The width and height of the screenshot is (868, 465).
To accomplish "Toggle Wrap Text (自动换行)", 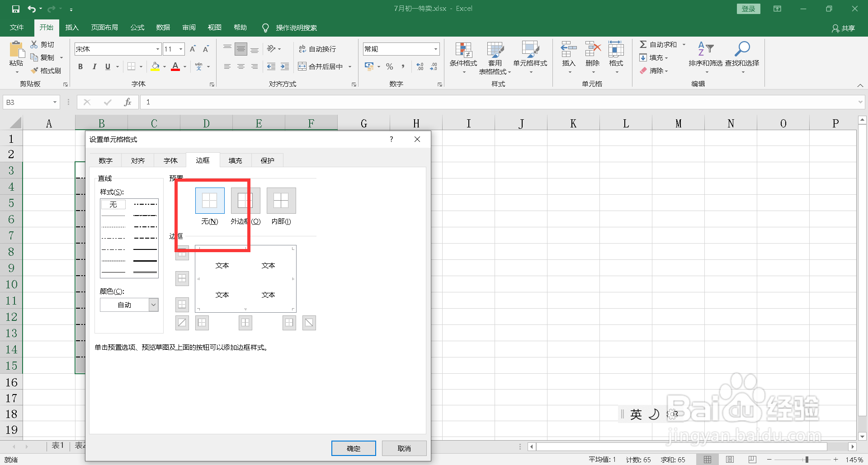I will tap(317, 49).
